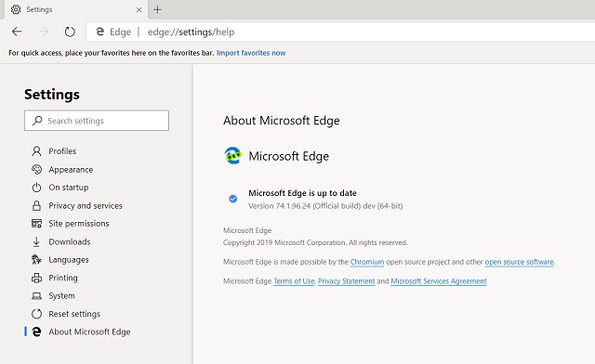595x364 pixels.
Task: Click the Privacy and services lock icon
Action: 36,205
